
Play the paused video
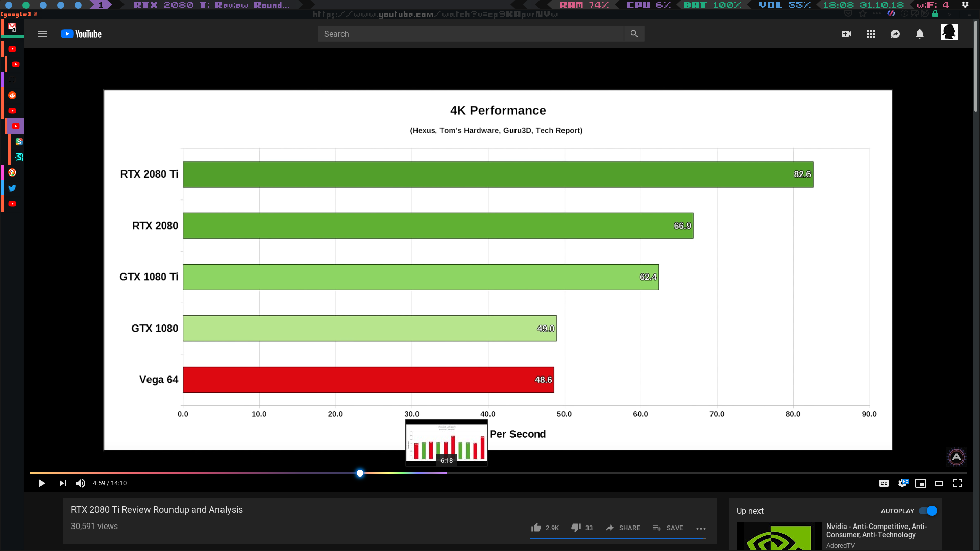point(42,483)
